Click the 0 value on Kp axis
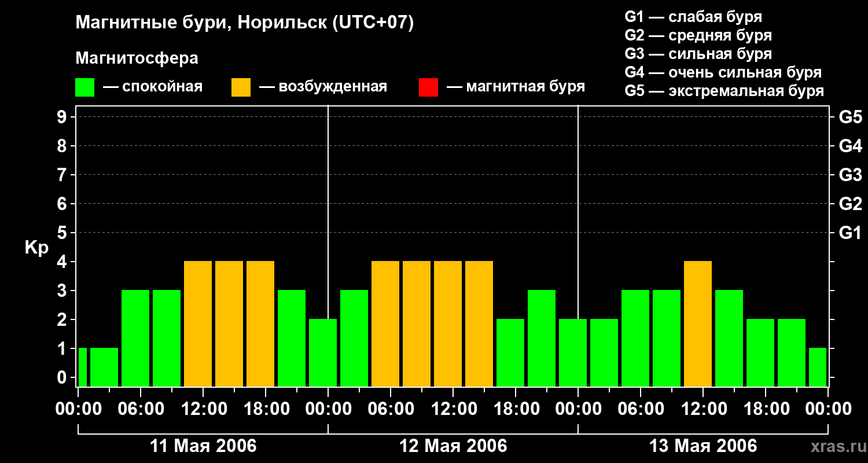 tap(63, 378)
